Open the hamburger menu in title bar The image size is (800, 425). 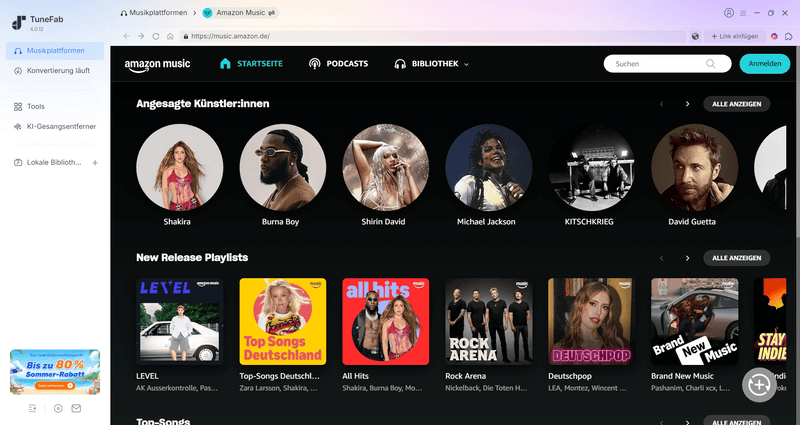[x=743, y=13]
